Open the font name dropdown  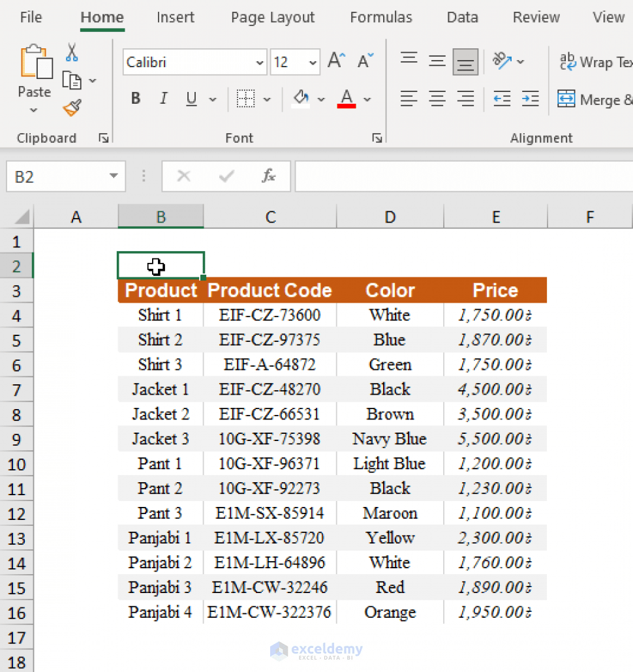260,62
